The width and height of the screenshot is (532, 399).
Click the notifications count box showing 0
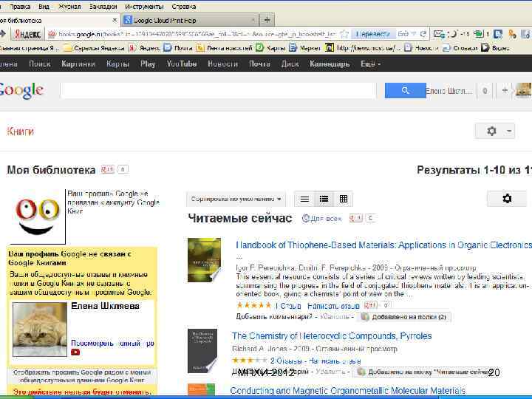pyautogui.click(x=485, y=91)
